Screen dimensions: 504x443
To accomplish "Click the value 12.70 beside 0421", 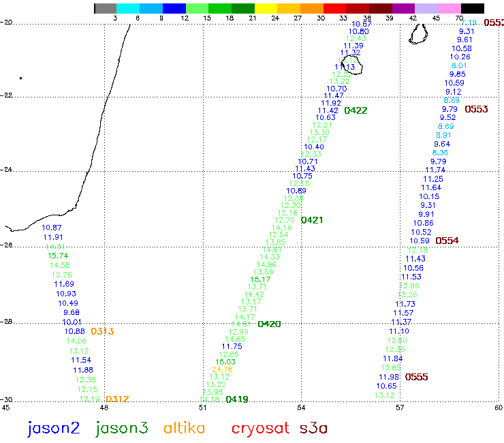I will pos(285,220).
